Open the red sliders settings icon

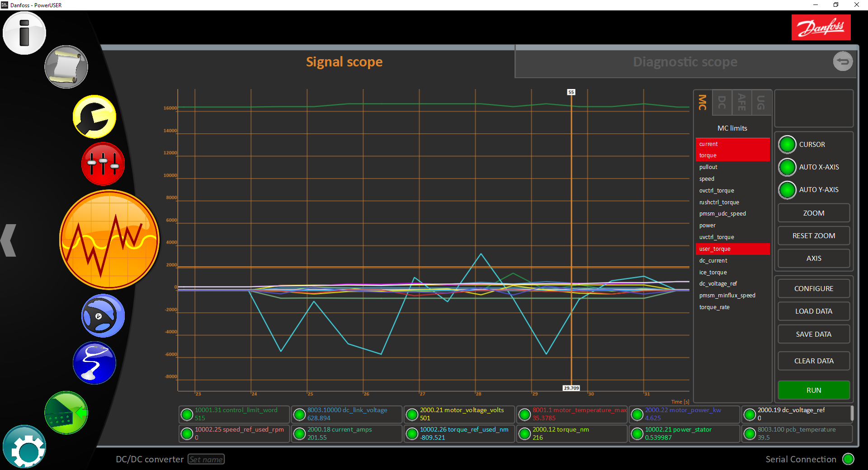click(x=103, y=164)
